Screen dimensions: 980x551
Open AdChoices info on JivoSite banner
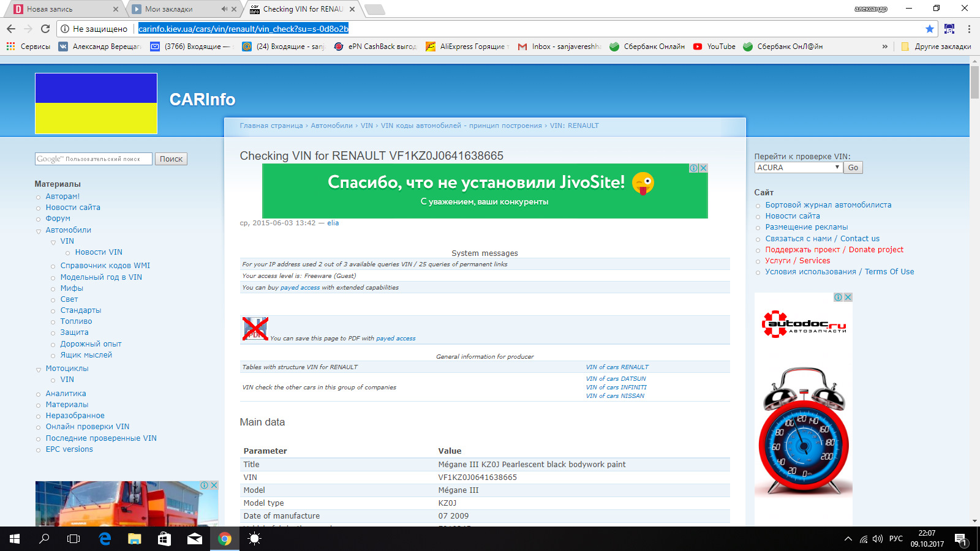pyautogui.click(x=694, y=168)
